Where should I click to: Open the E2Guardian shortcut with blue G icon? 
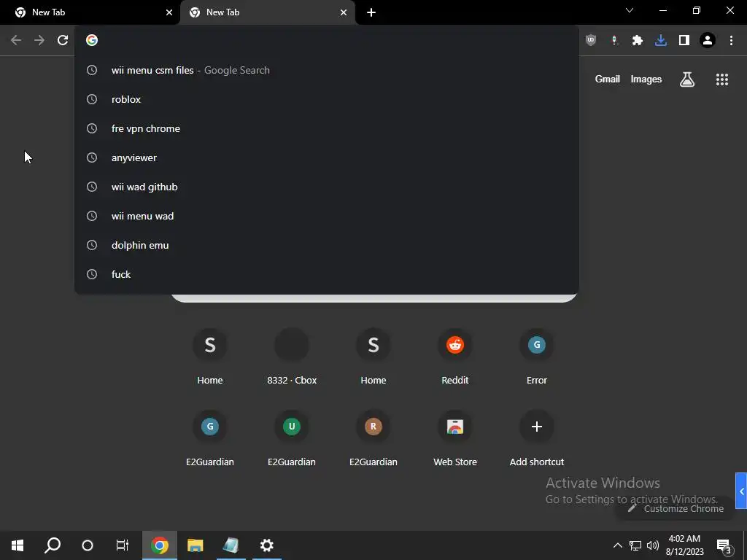click(x=209, y=437)
